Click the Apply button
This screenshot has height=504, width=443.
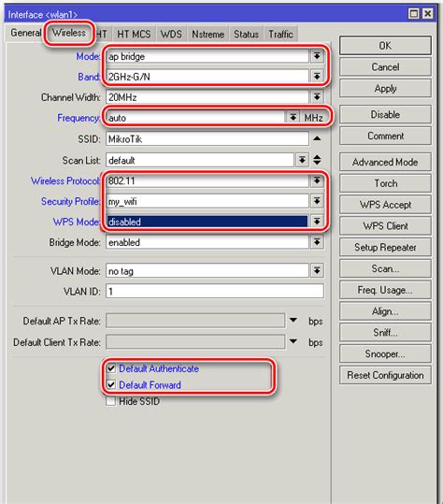[x=385, y=89]
